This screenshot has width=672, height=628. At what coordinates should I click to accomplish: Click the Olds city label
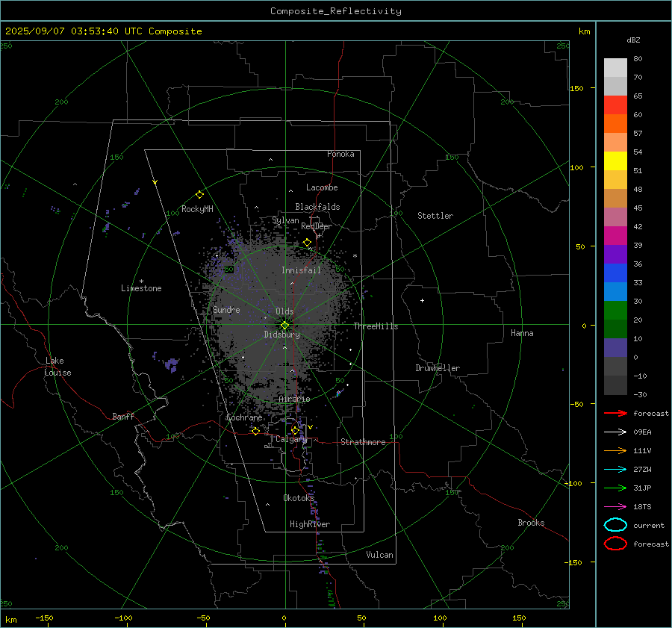click(284, 311)
